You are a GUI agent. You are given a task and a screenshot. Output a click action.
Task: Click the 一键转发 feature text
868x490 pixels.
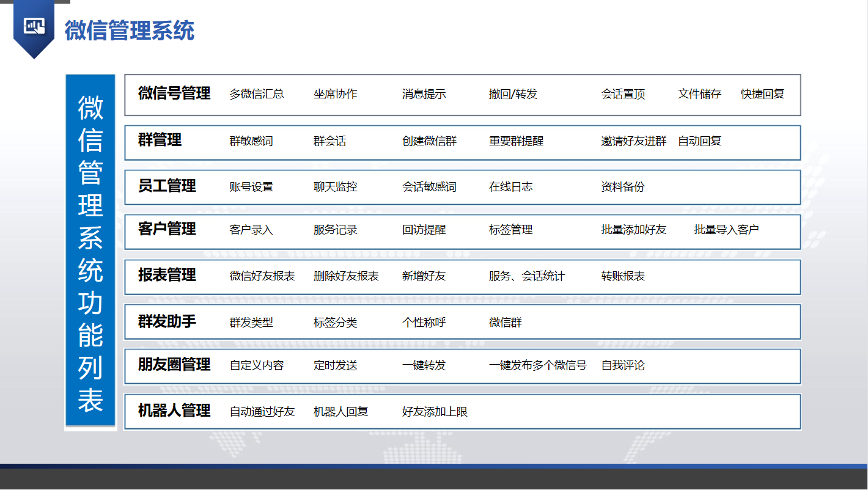[x=424, y=365]
